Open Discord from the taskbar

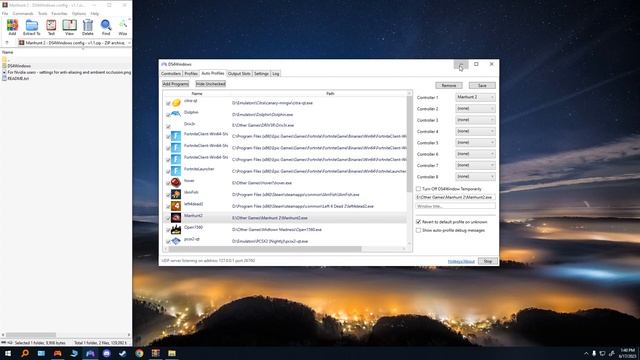coord(107,353)
